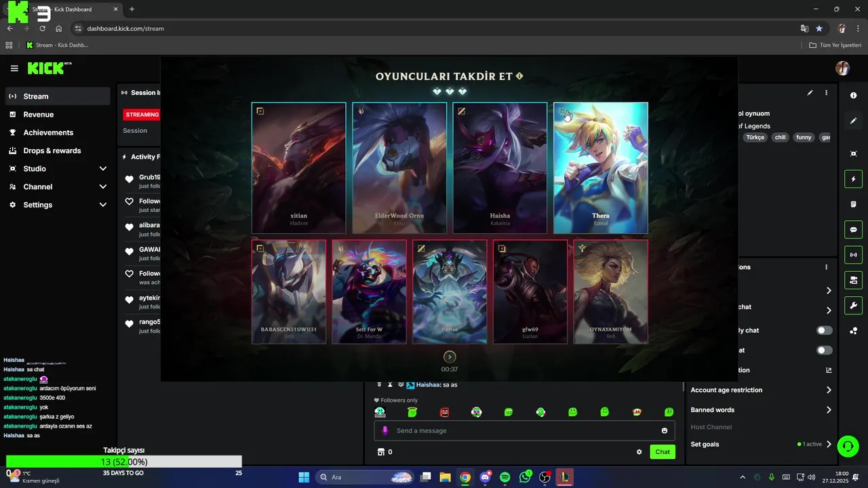
Task: Open Set goals options
Action: pyautogui.click(x=761, y=444)
